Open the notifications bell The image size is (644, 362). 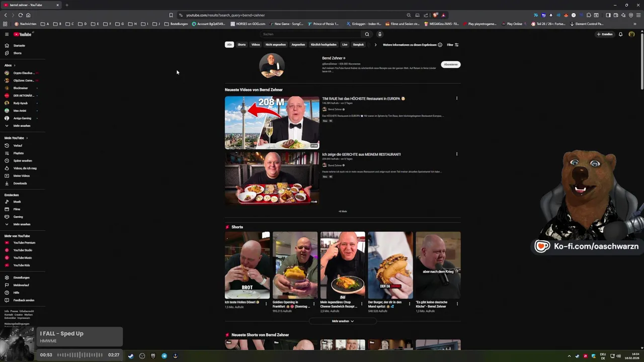(620, 34)
